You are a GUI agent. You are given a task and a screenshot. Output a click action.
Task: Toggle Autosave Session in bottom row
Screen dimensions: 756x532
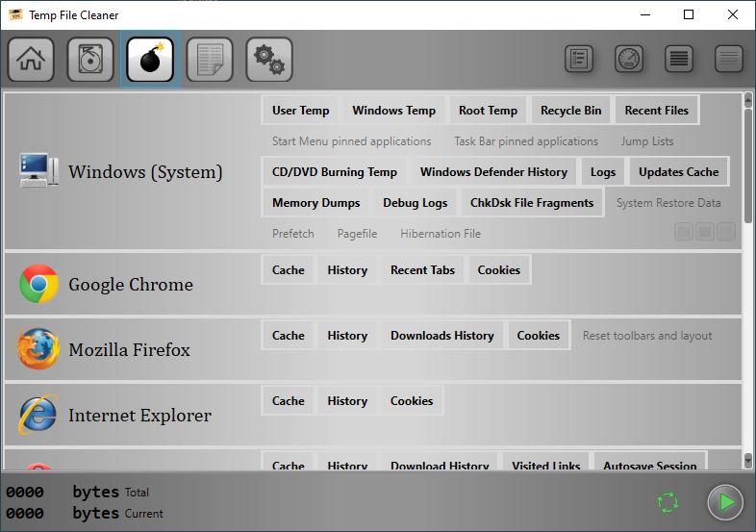click(x=649, y=462)
